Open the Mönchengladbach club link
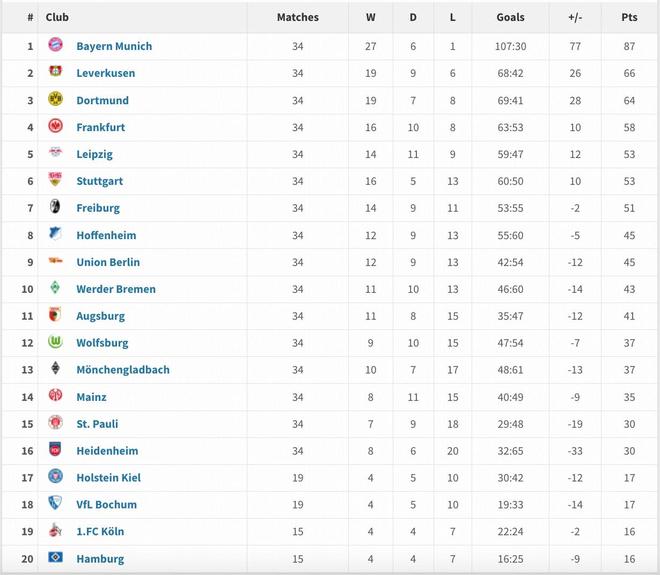660x575 pixels. click(x=123, y=369)
